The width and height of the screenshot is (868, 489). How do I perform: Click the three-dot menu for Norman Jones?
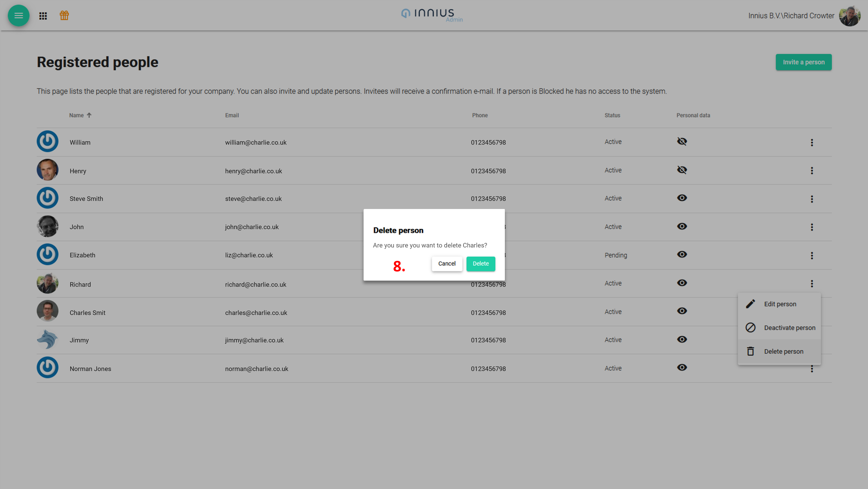point(812,368)
